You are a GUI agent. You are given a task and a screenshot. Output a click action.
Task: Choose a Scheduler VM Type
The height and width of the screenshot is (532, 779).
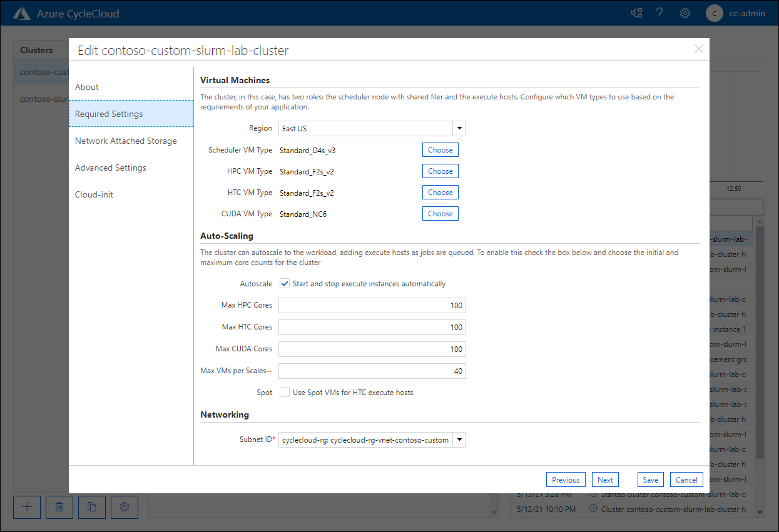tap(440, 150)
